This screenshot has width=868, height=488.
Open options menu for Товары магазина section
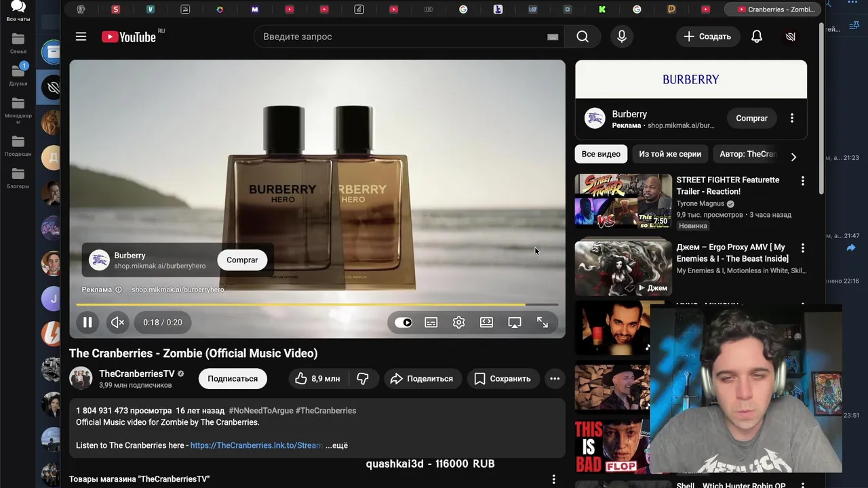point(553,479)
